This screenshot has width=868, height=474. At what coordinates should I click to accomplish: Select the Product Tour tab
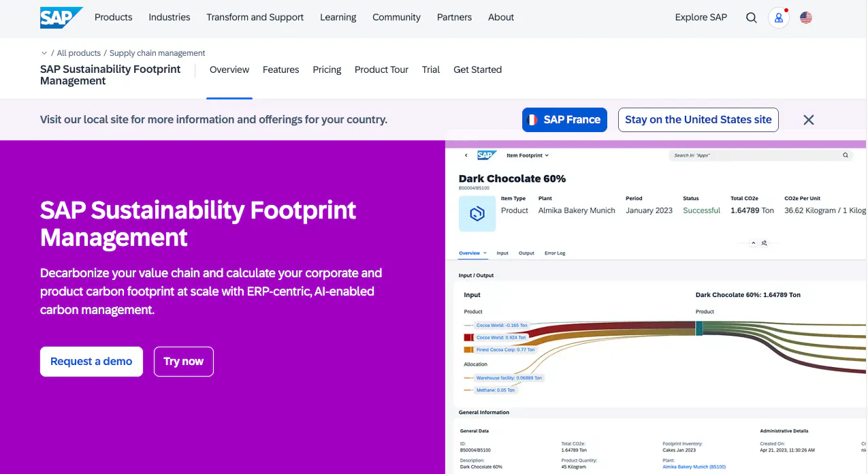(382, 69)
